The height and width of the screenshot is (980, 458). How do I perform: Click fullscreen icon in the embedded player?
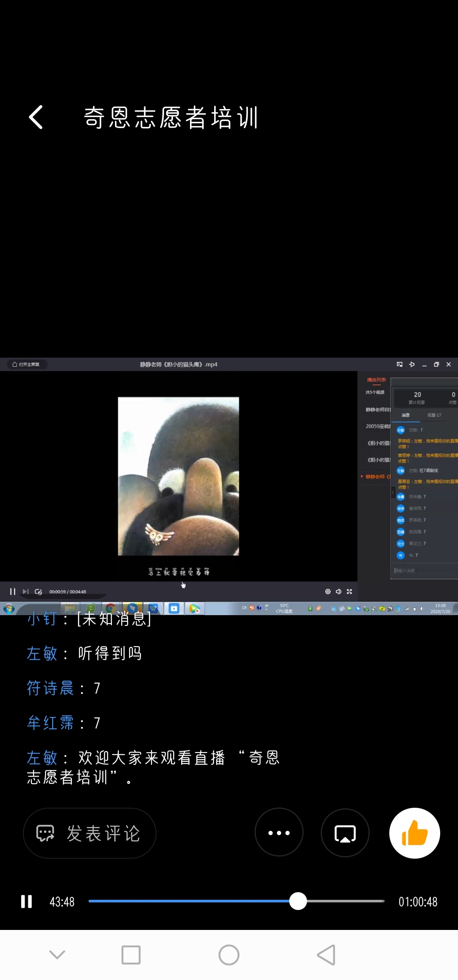coord(349,591)
